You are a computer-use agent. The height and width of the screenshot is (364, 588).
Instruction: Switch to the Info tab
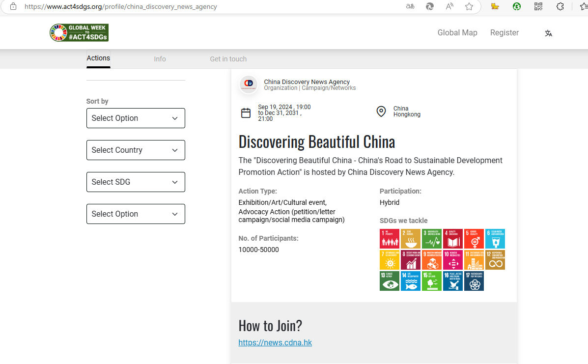(x=160, y=59)
